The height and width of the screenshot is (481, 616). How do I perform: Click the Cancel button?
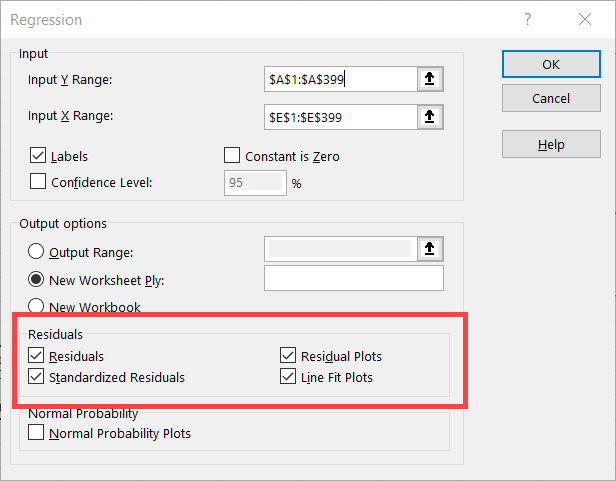pyautogui.click(x=551, y=98)
